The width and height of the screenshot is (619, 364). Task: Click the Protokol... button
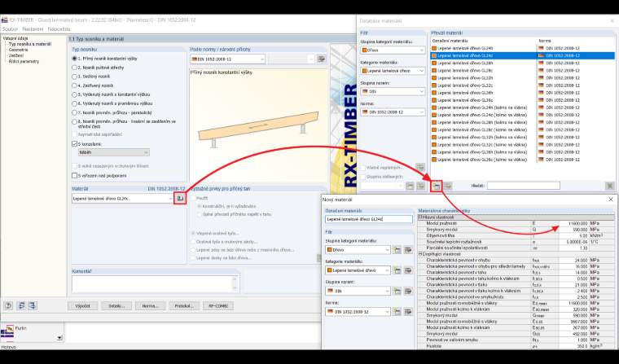click(x=184, y=306)
